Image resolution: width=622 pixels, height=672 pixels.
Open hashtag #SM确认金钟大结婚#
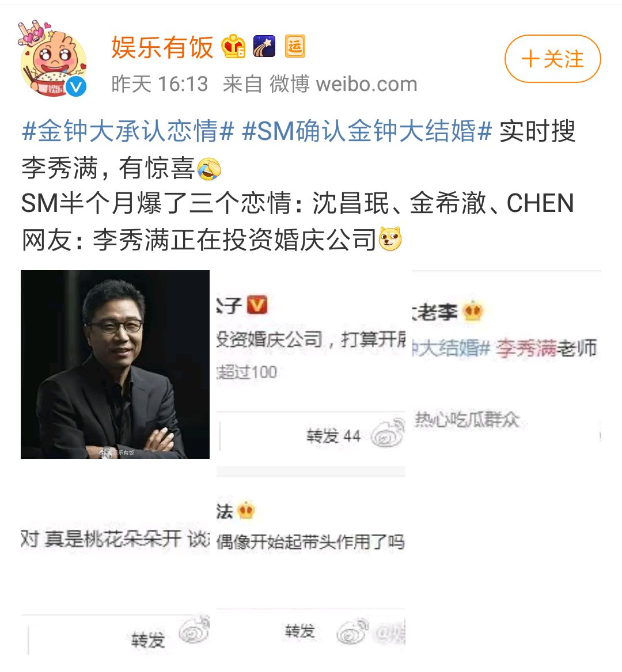coord(367,131)
